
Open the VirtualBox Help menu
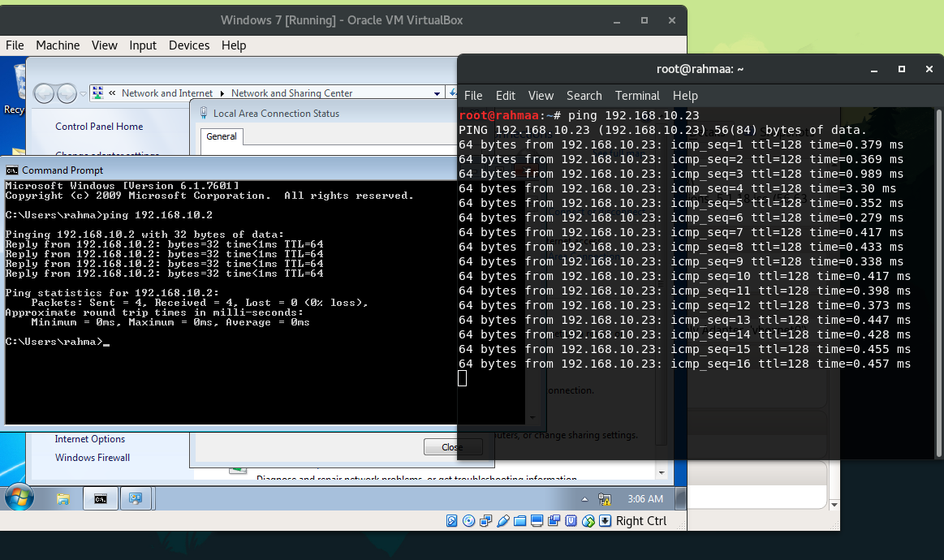tap(234, 45)
